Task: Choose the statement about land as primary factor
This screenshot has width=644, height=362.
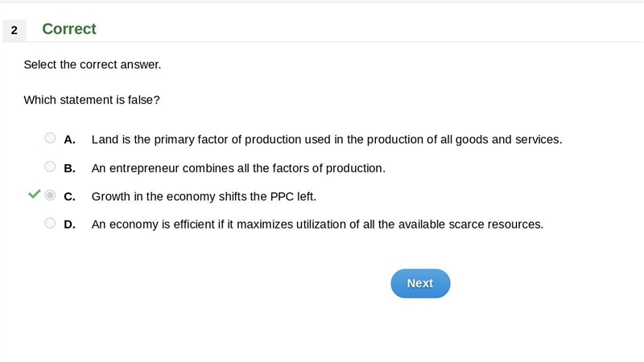Action: click(x=327, y=140)
